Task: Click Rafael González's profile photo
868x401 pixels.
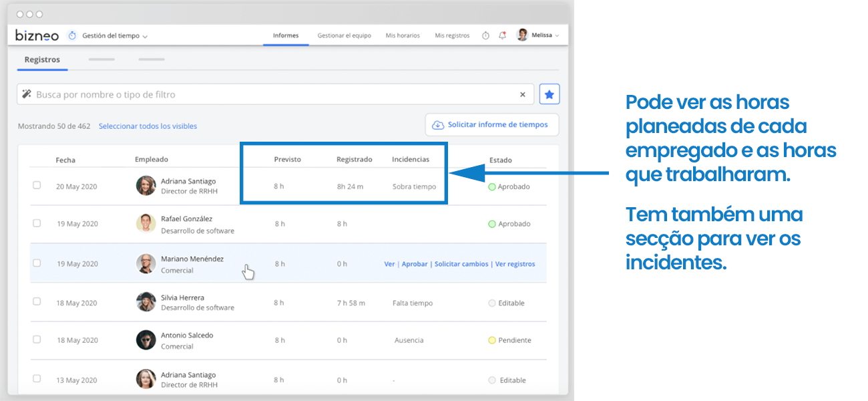Action: pyautogui.click(x=146, y=223)
